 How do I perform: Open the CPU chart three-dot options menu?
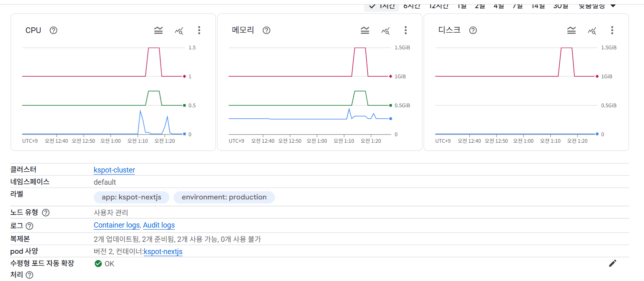click(x=199, y=31)
